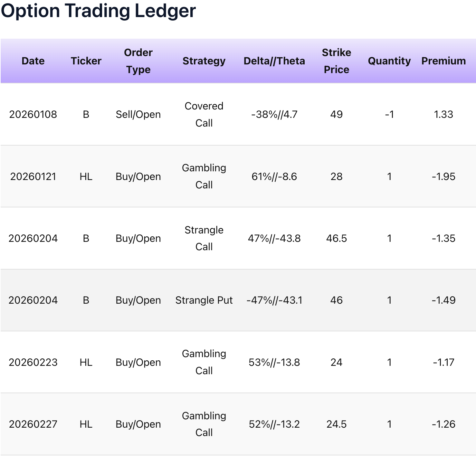Click the Strategy column header
The width and height of the screenshot is (476, 456).
(x=204, y=61)
